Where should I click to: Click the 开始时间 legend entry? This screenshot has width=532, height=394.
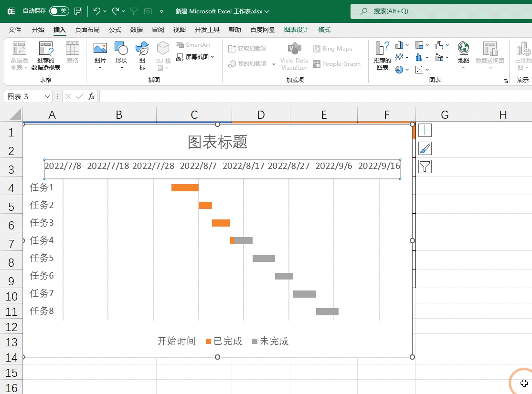(176, 341)
